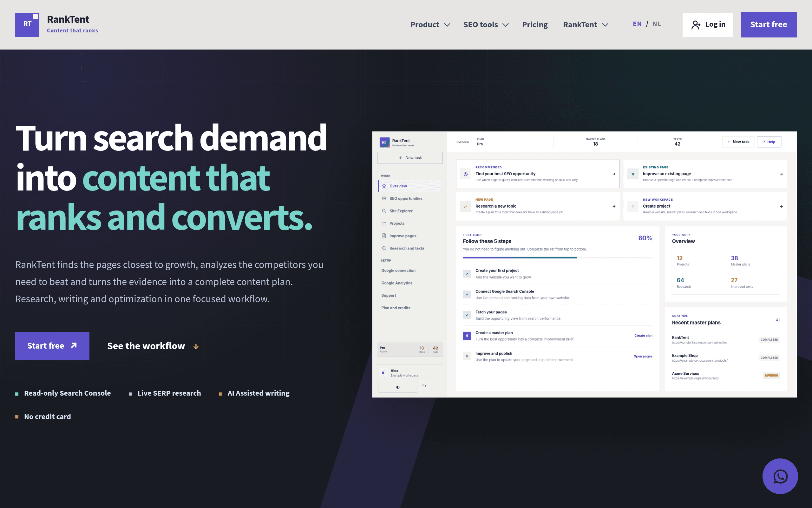812x508 pixels.
Task: Select Google connection in Setup menu
Action: (398, 271)
